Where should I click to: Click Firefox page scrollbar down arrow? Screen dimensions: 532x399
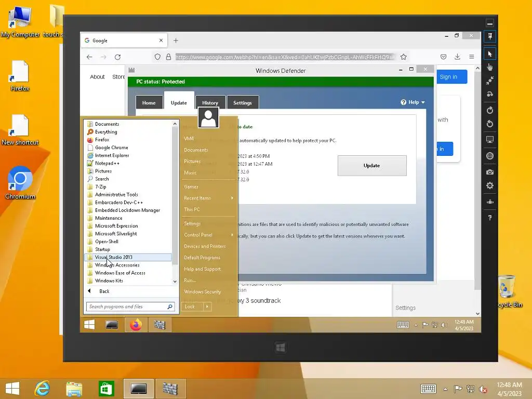(478, 313)
